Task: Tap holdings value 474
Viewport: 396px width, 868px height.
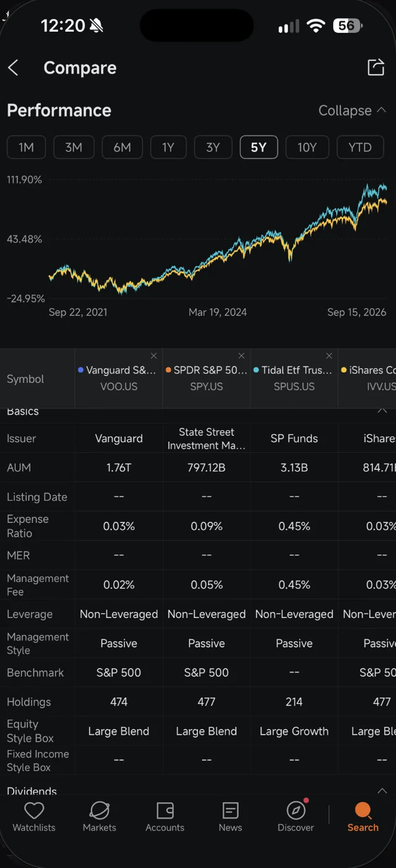Action: (x=119, y=702)
